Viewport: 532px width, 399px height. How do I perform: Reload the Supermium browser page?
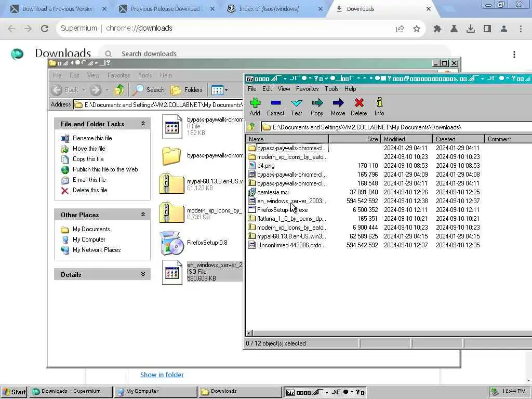[x=45, y=28]
